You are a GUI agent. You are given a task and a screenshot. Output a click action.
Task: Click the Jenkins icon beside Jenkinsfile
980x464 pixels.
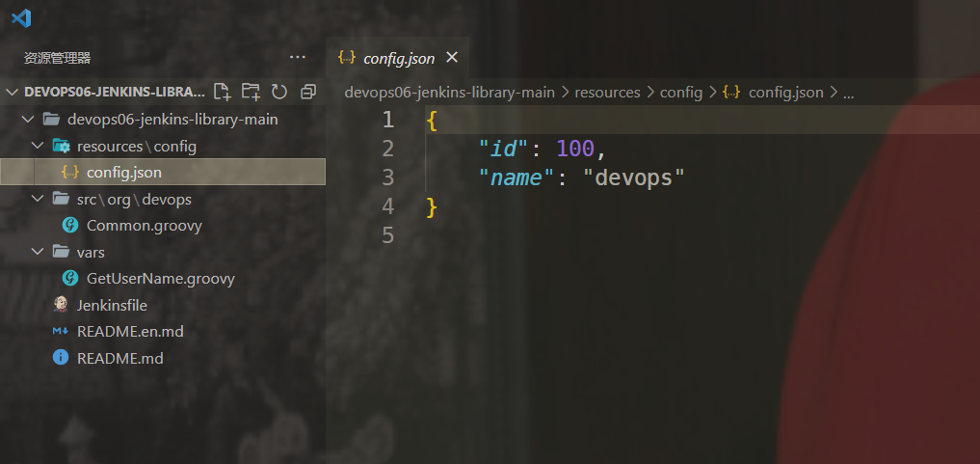61,305
